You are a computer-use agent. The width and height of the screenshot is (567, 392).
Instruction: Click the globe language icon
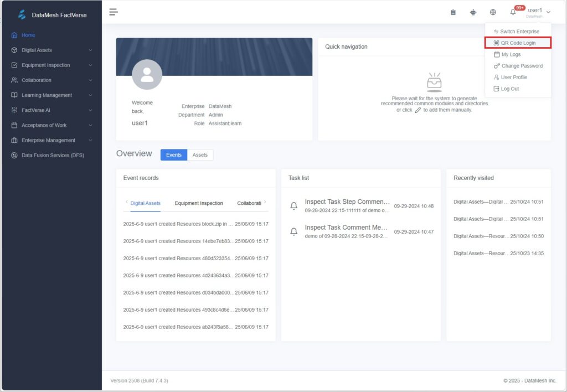(493, 12)
